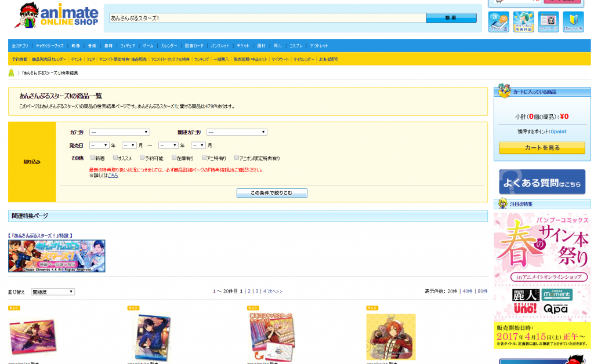
Task: Select キャラクターグッズ in the blue menu
Action: pyautogui.click(x=50, y=46)
